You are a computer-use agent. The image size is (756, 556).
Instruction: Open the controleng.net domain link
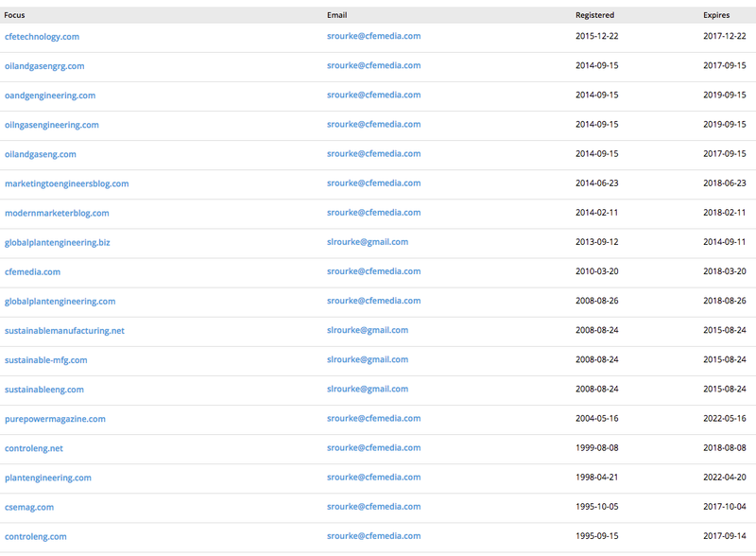pos(34,449)
